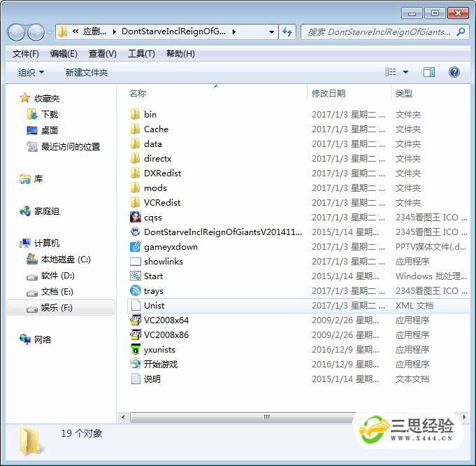Select the VCRedist folder name
Screen dimensions: 476x466
click(162, 203)
